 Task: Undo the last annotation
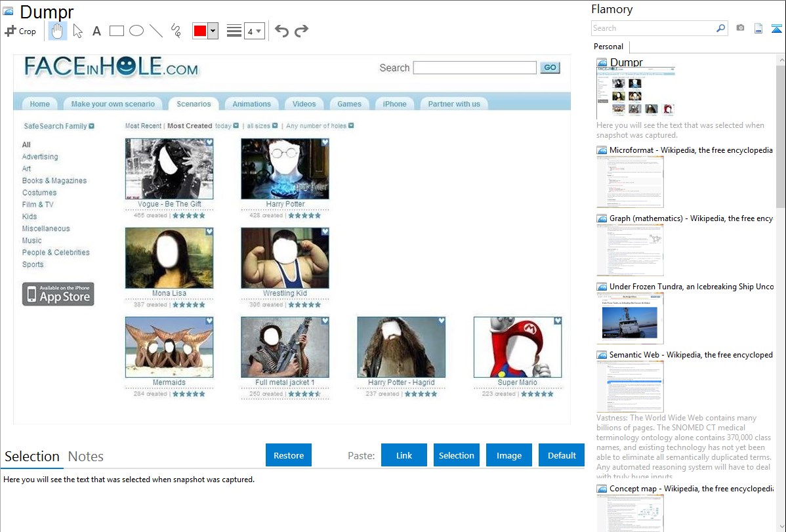coord(281,31)
